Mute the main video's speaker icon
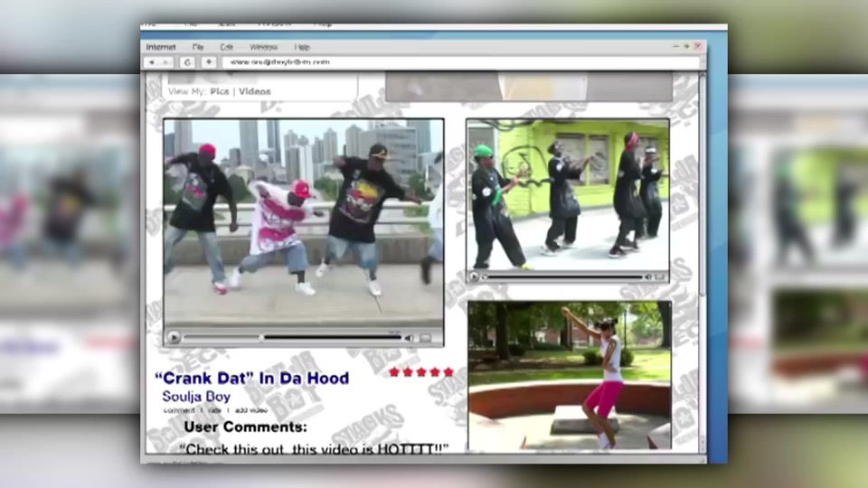The width and height of the screenshot is (868, 488). coord(409,338)
